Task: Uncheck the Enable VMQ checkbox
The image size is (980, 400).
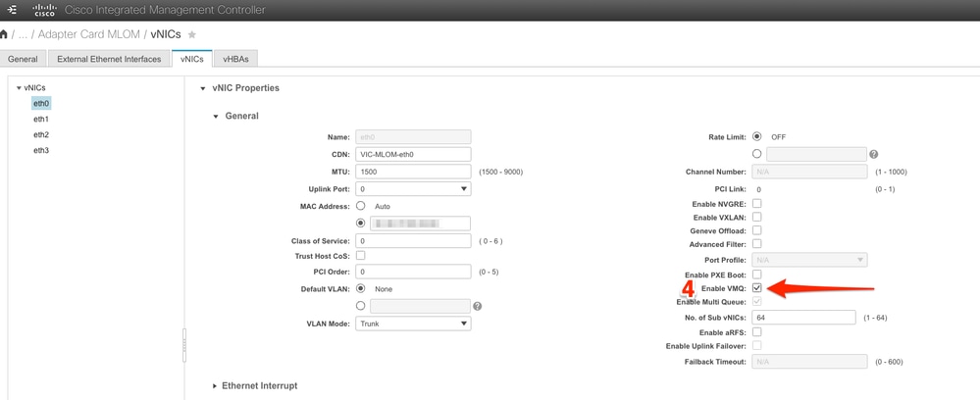Action: (757, 288)
